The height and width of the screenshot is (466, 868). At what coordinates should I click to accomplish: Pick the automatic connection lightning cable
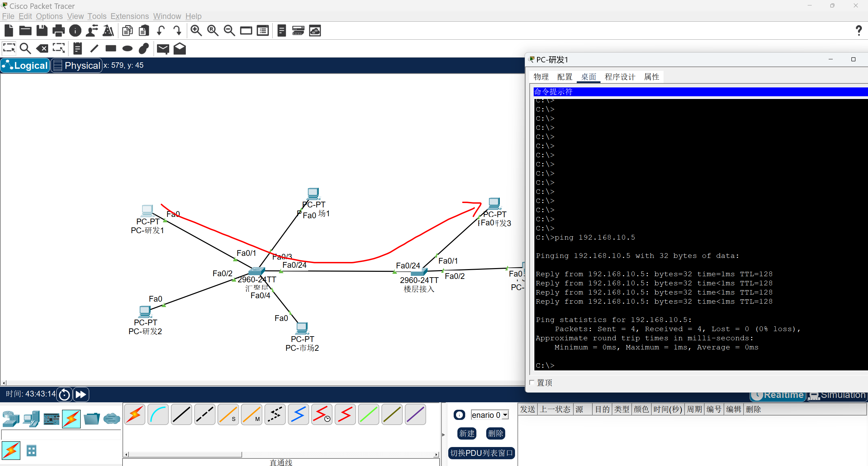click(135, 414)
